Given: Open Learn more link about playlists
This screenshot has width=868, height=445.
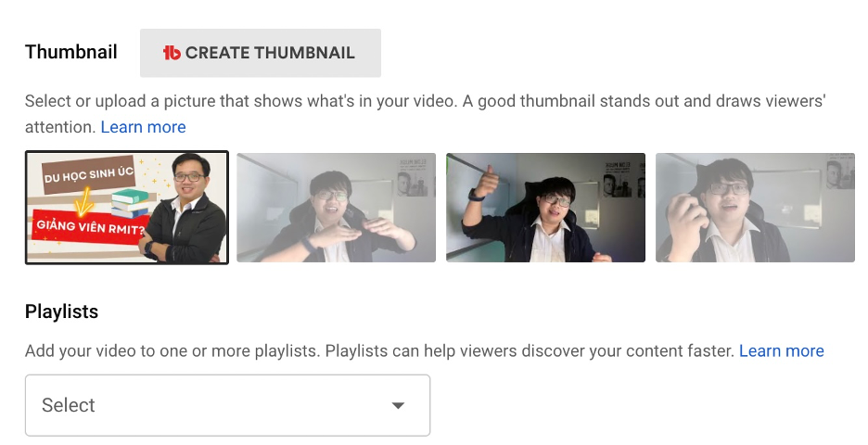Looking at the screenshot, I should 781,351.
